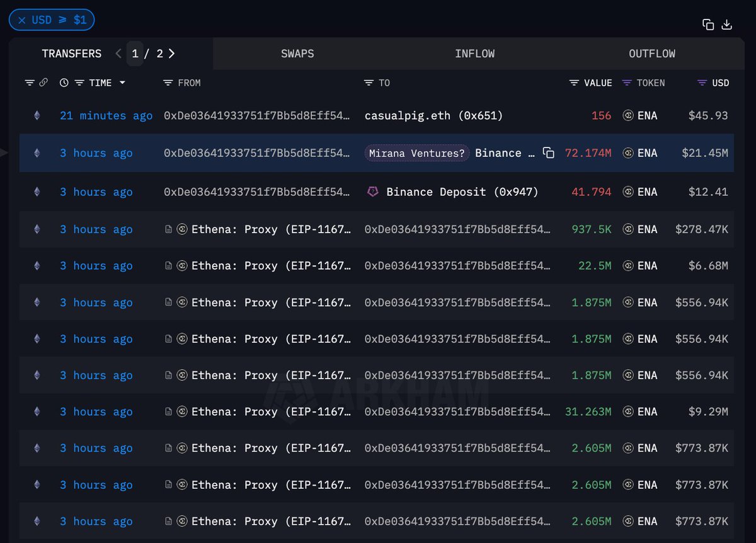756x543 pixels.
Task: Open the VALUE column filter
Action: pos(574,83)
